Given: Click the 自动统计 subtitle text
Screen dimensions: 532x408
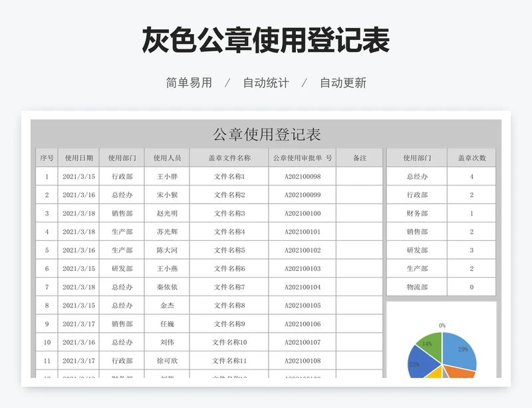Looking at the screenshot, I should tap(266, 83).
